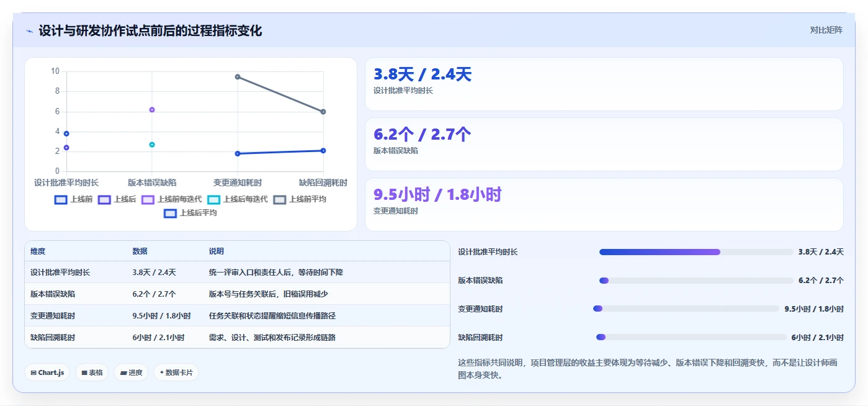Click the cyan chart point at 2.7 for 版本错误缺陷

[152, 145]
